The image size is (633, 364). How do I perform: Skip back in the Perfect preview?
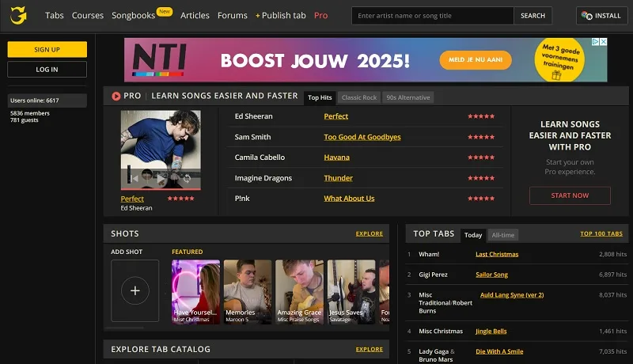134,178
